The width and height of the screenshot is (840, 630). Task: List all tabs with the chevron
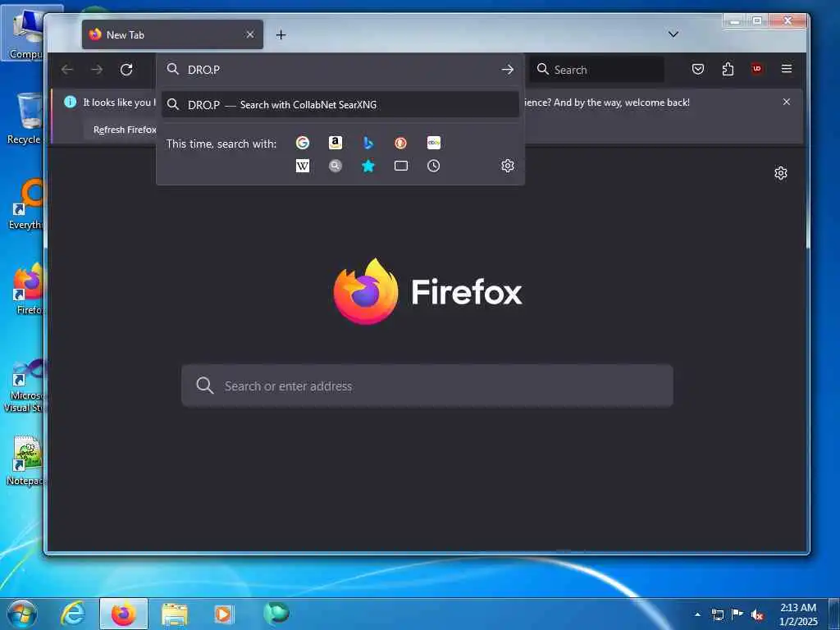pos(673,34)
